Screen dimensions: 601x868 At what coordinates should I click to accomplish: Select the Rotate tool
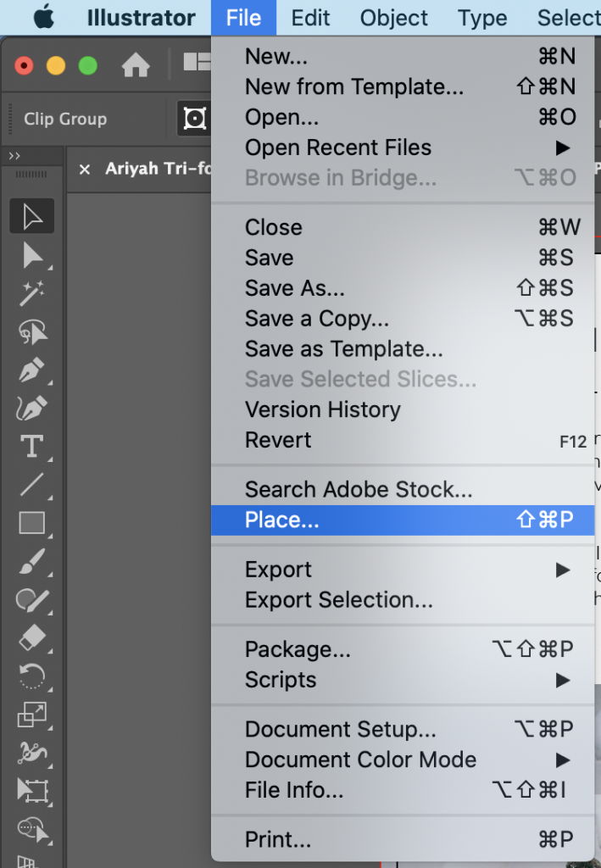point(32,676)
